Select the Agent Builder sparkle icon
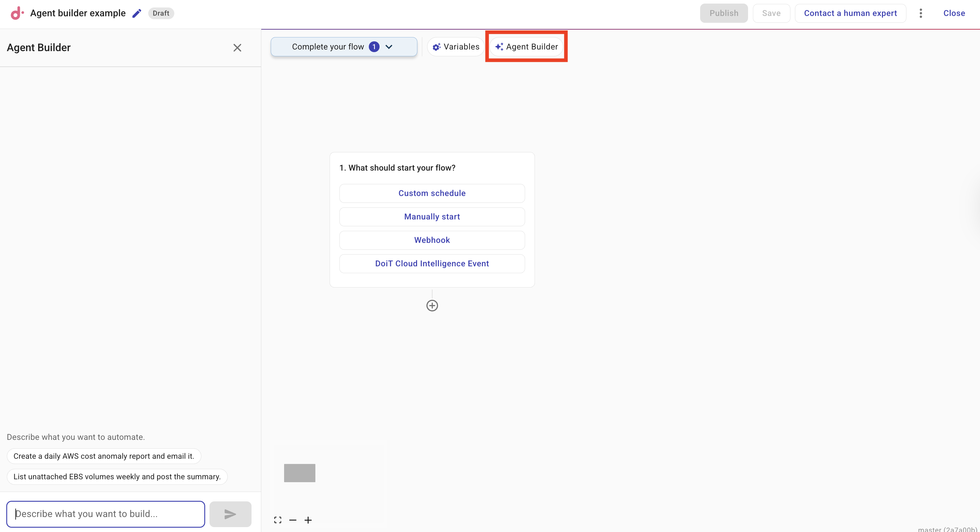Screen dimensions: 980x532 [499, 46]
